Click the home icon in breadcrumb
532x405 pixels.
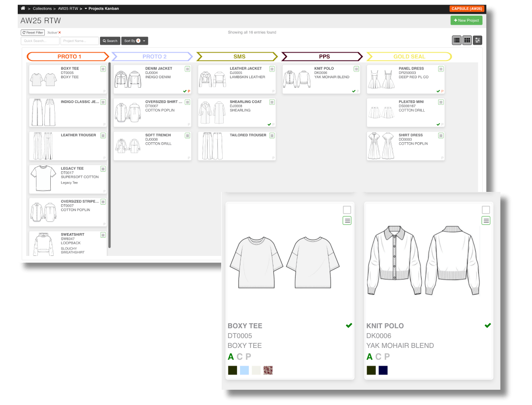(23, 8)
